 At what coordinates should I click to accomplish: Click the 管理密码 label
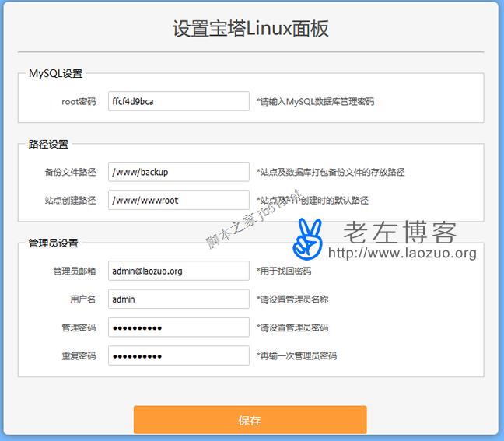point(79,328)
